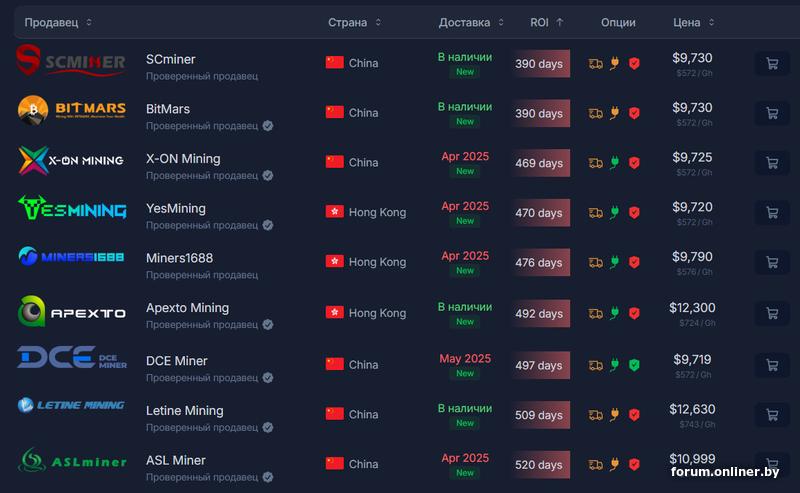Click the verified badge next to BitMars

point(268,126)
